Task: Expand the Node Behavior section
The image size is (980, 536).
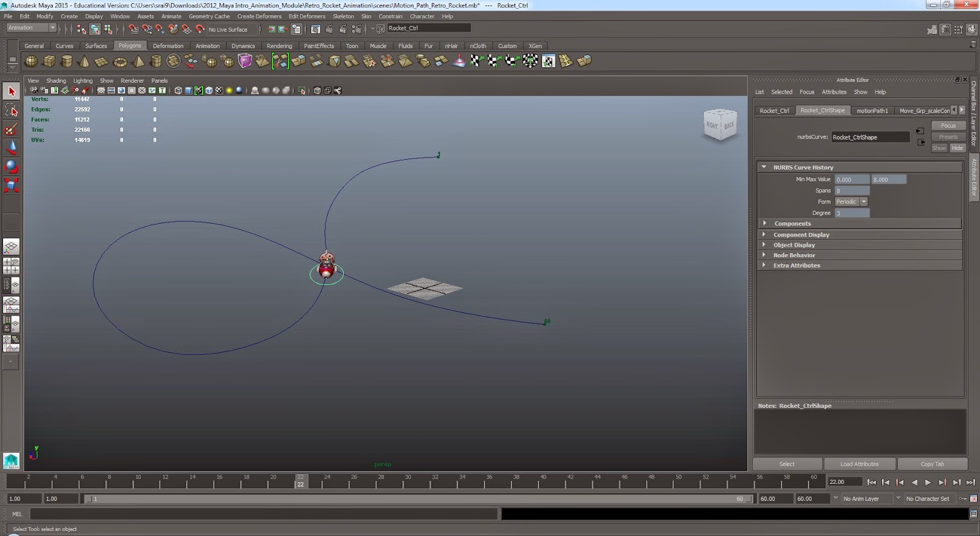Action: click(x=764, y=255)
